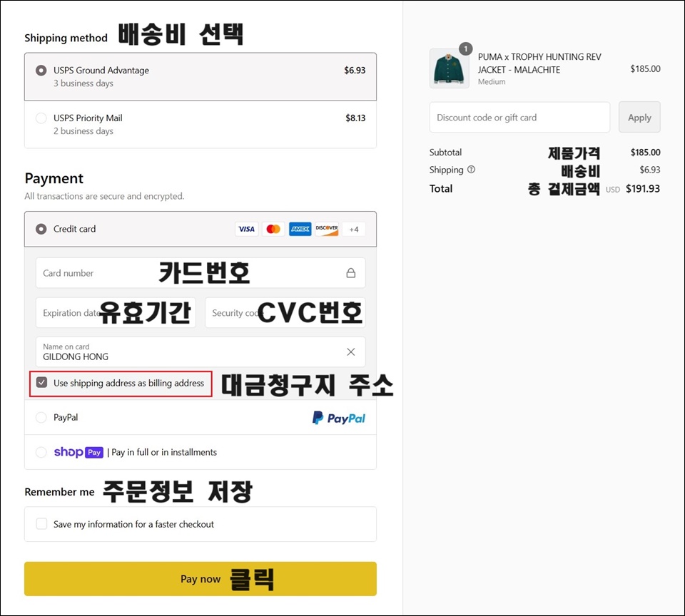This screenshot has width=685, height=616.
Task: Select Shop Pay installments radio button
Action: pos(41,452)
